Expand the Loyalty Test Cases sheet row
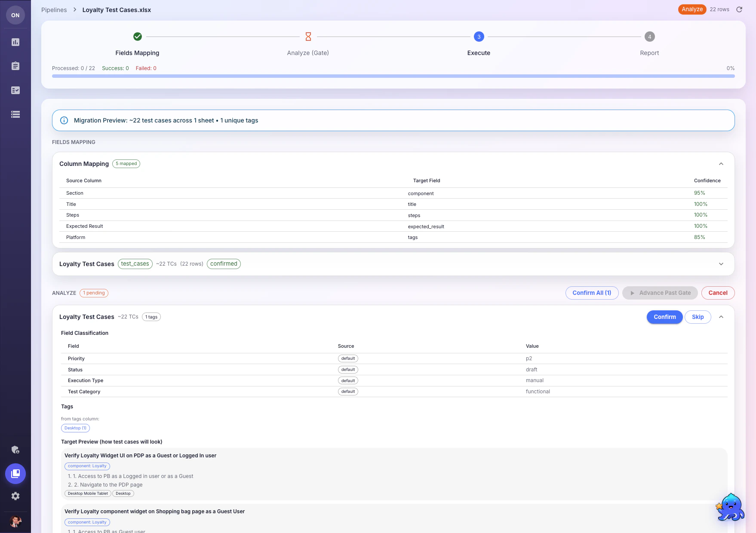This screenshot has width=756, height=533. [x=722, y=264]
